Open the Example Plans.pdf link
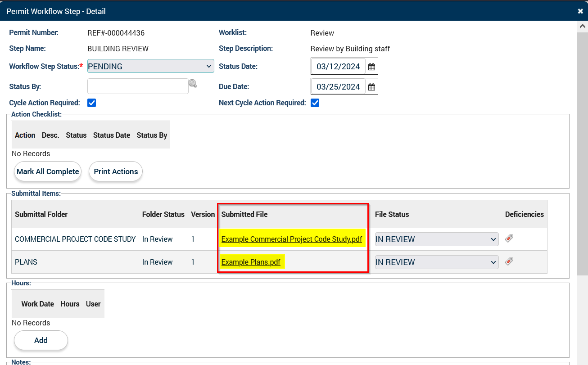Image resolution: width=588 pixels, height=365 pixels. click(x=251, y=262)
